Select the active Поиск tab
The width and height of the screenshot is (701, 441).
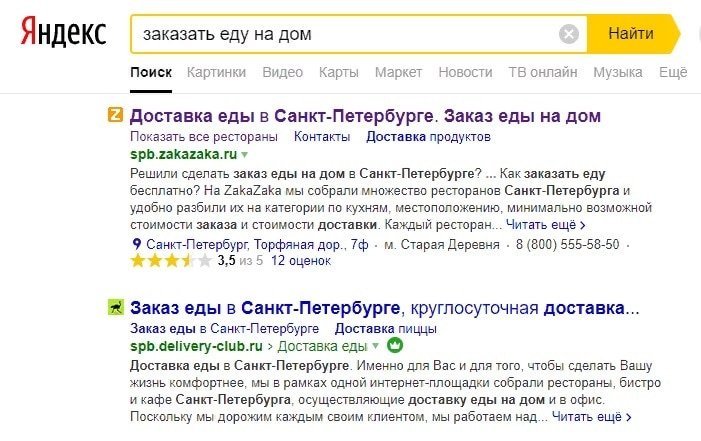coord(151,72)
